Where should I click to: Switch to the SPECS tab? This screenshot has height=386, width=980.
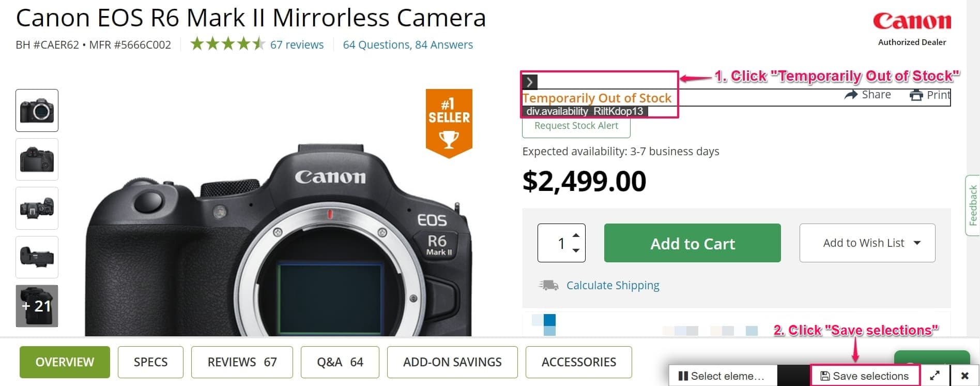[x=150, y=362]
